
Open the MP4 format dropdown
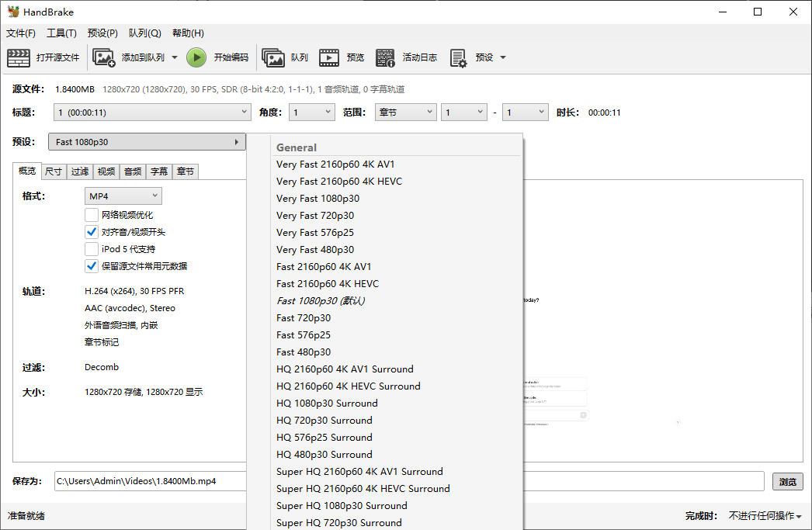click(x=123, y=196)
